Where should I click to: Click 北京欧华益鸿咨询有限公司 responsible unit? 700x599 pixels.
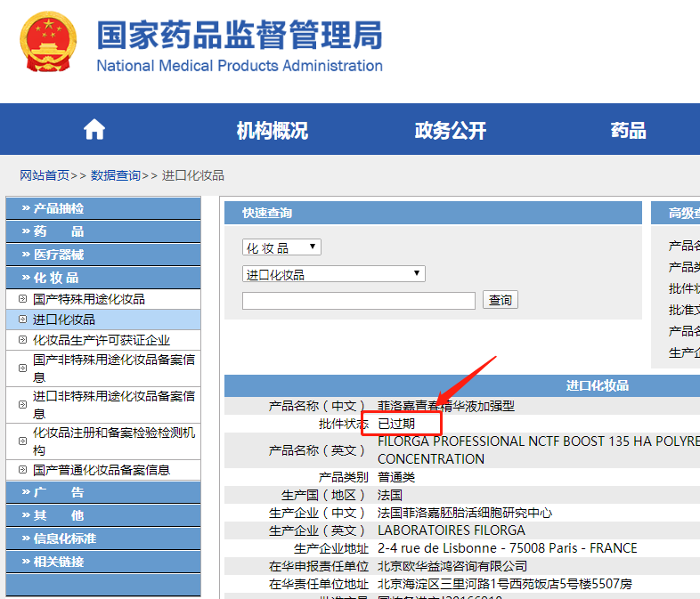(452, 566)
